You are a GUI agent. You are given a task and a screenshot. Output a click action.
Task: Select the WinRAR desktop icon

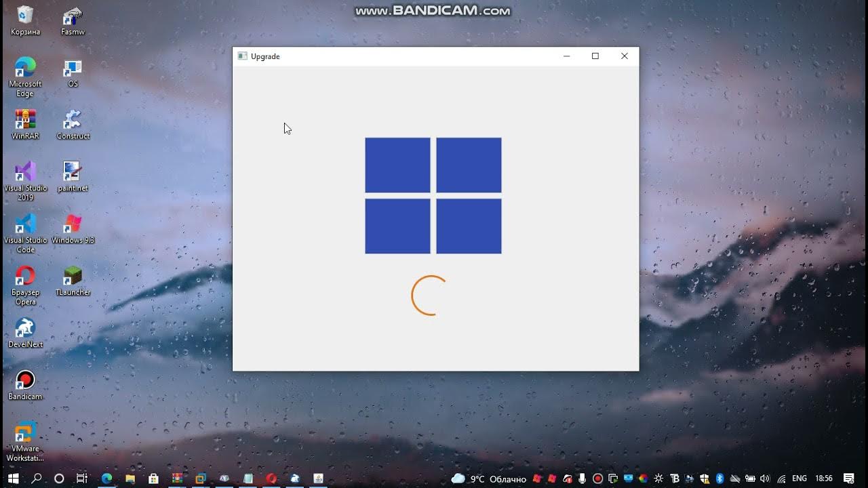tap(25, 125)
